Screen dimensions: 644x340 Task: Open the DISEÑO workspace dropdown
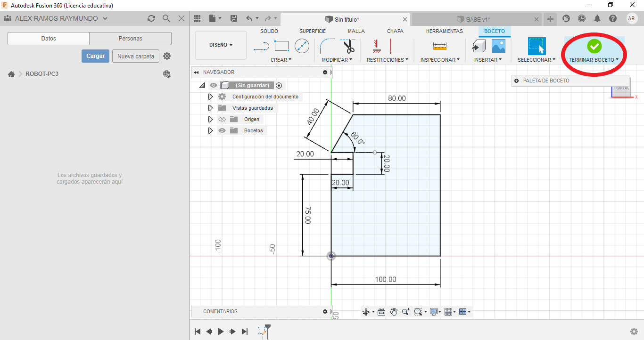pos(221,45)
